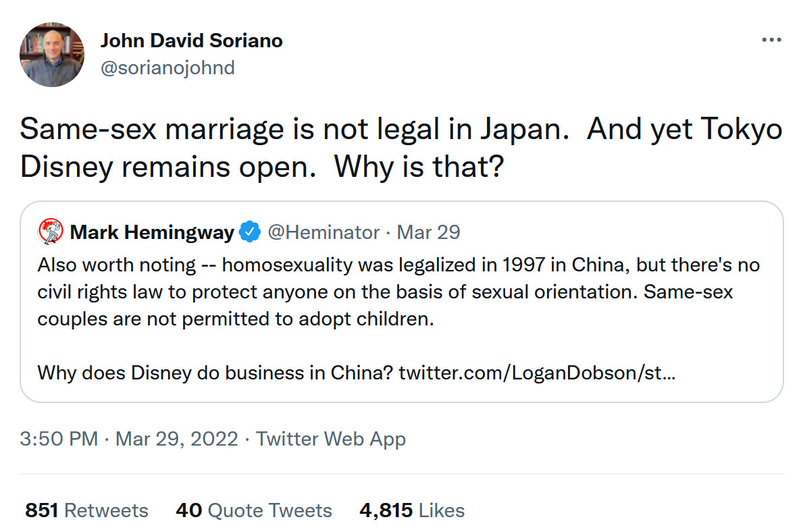Open the tweet's three-dot More menu
This screenshot has width=803, height=532.
tap(771, 41)
